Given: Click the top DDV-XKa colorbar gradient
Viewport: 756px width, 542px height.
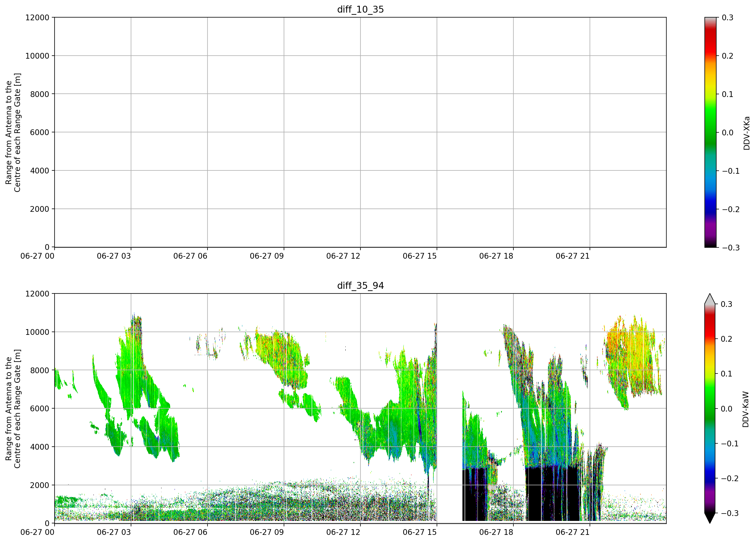Looking at the screenshot, I should (x=710, y=132).
